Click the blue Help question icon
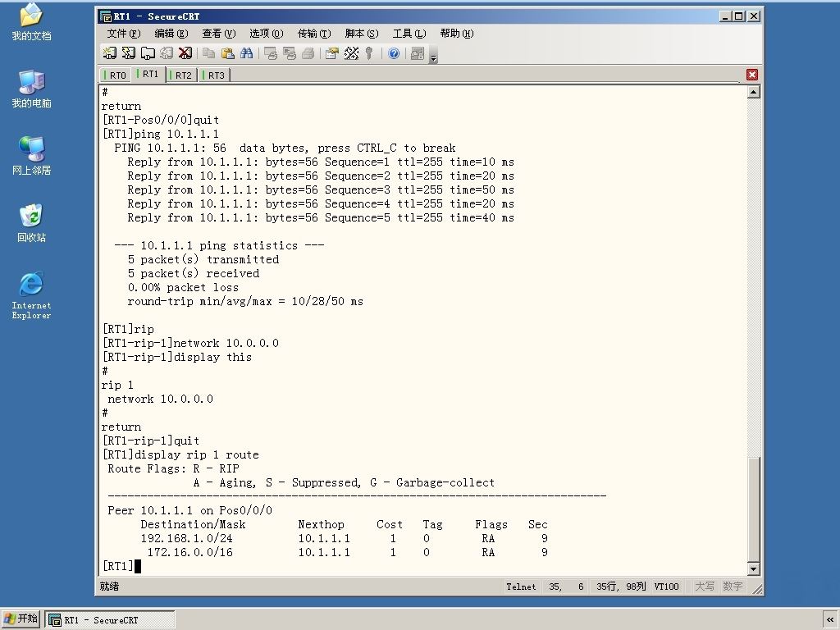 394,53
